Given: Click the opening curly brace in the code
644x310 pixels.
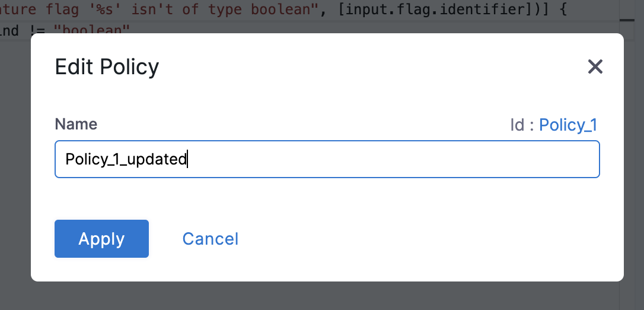Looking at the screenshot, I should click(547, 8).
